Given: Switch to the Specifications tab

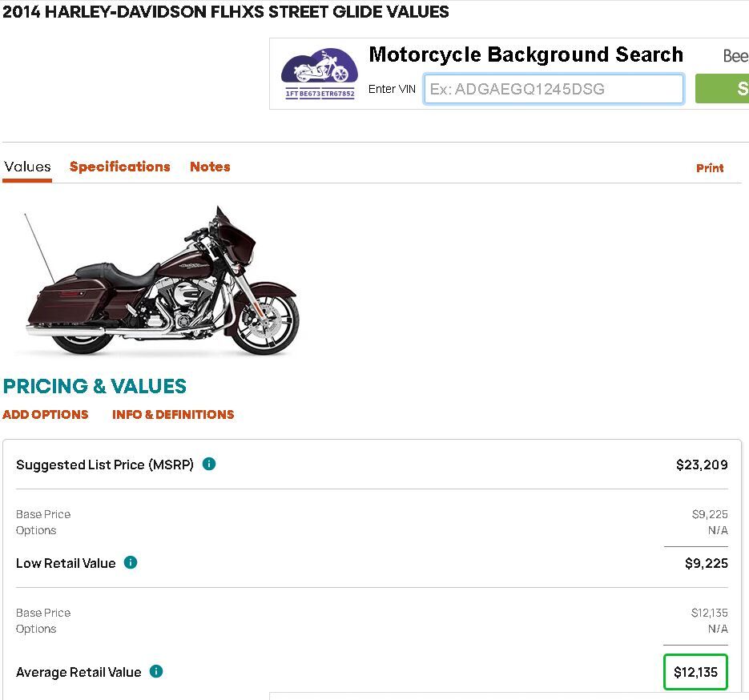Looking at the screenshot, I should 119,167.
